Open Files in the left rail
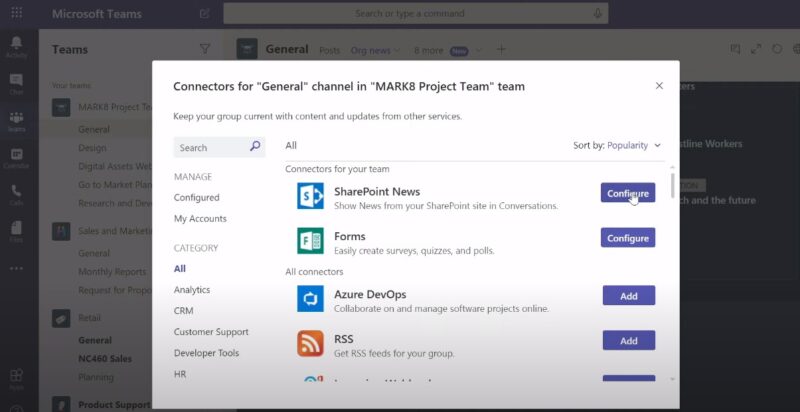The height and width of the screenshot is (412, 800). click(16, 230)
